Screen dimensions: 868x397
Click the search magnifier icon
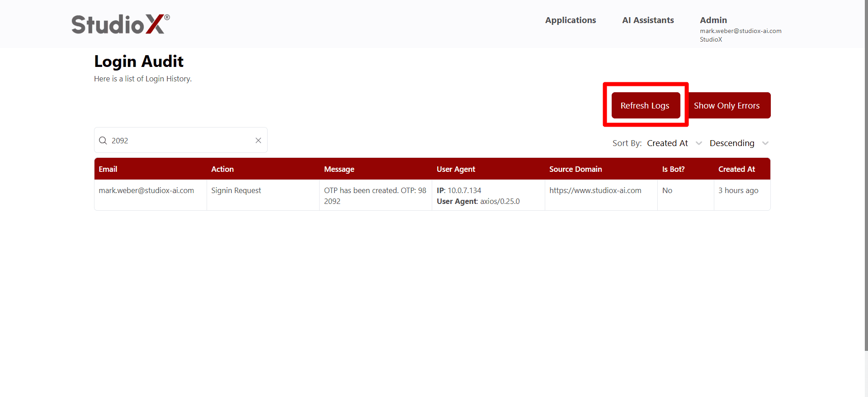click(103, 140)
